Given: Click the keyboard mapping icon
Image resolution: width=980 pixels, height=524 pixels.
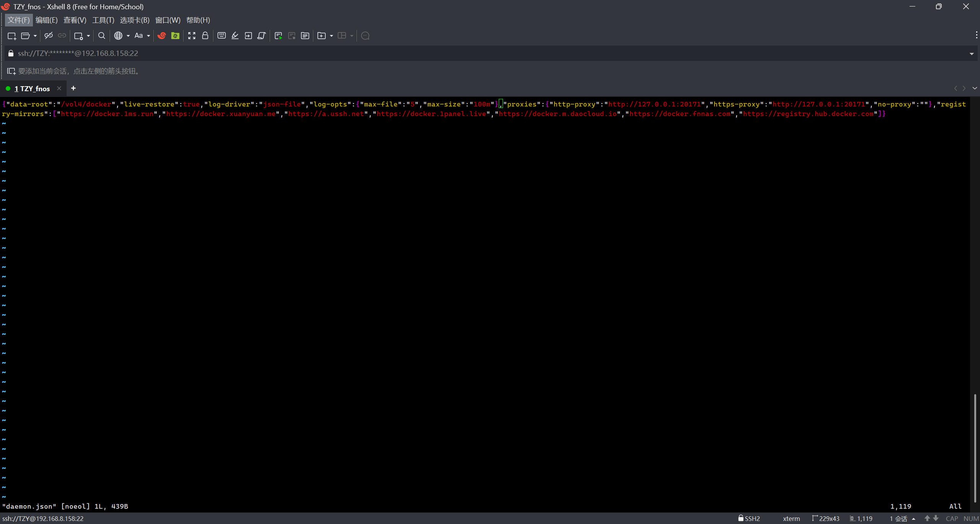Looking at the screenshot, I should (221, 36).
